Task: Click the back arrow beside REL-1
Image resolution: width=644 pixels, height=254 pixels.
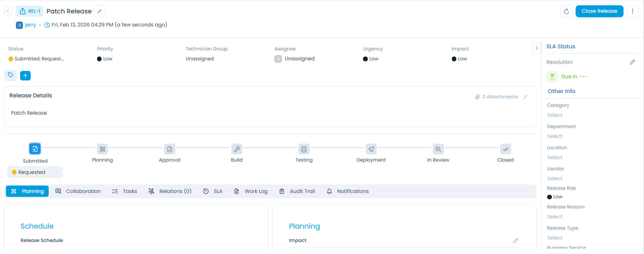Action: [8, 11]
